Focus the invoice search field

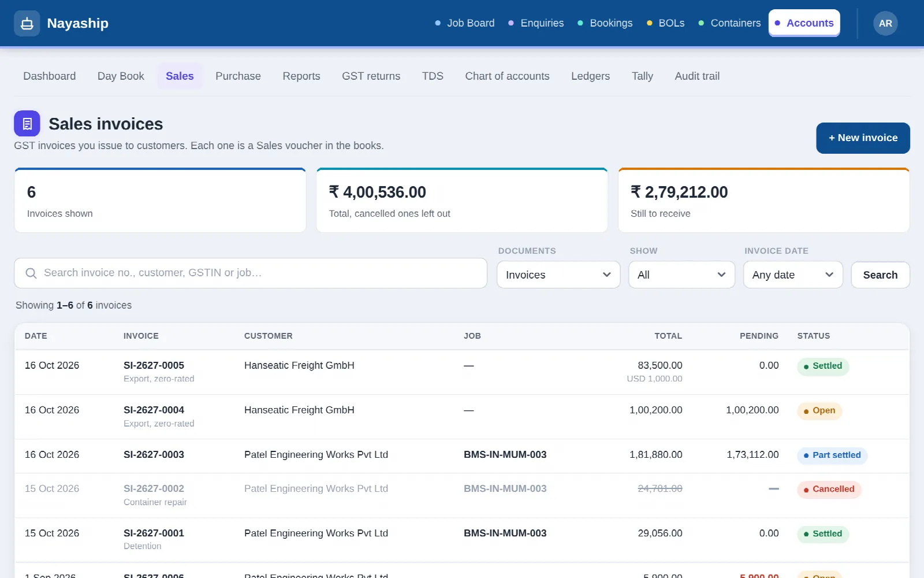[251, 273]
